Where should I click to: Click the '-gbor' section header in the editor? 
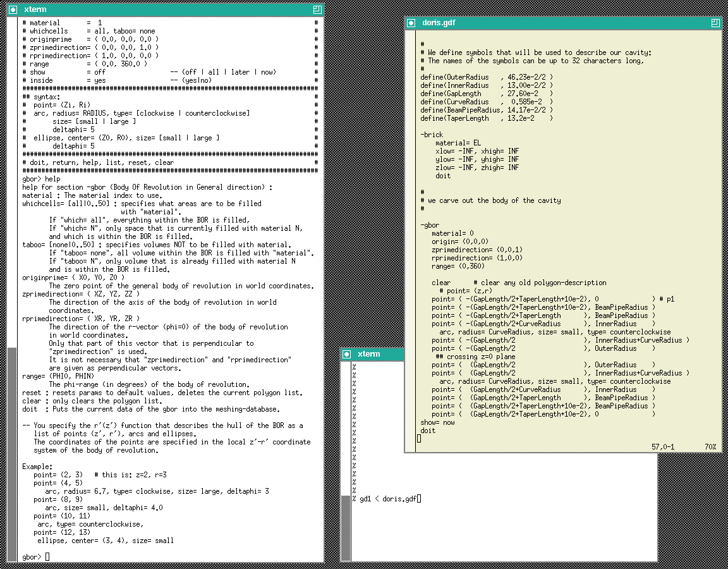tap(430, 225)
